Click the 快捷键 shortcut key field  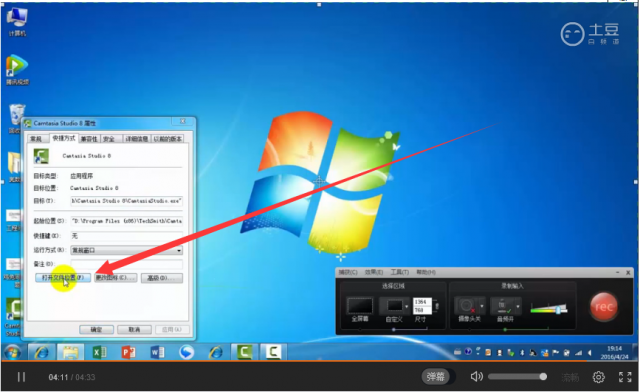click(x=127, y=236)
